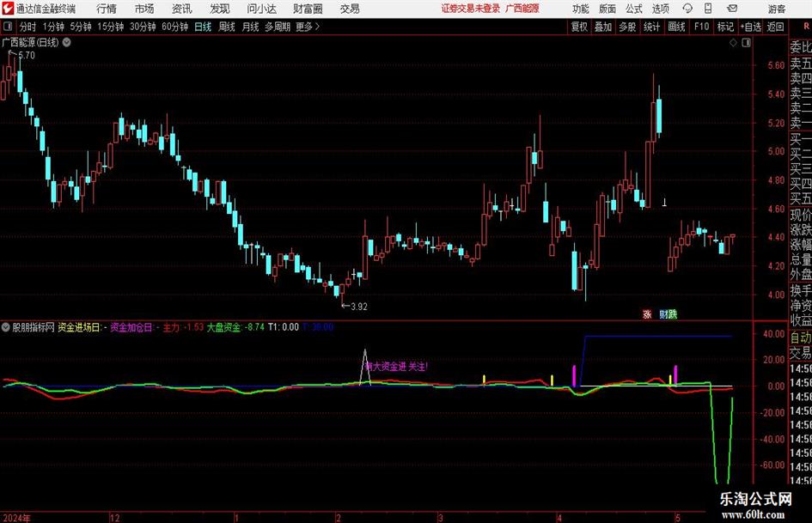Switch to the 1分钟 period tab
Image resolution: width=812 pixels, height=523 pixels.
[52, 27]
